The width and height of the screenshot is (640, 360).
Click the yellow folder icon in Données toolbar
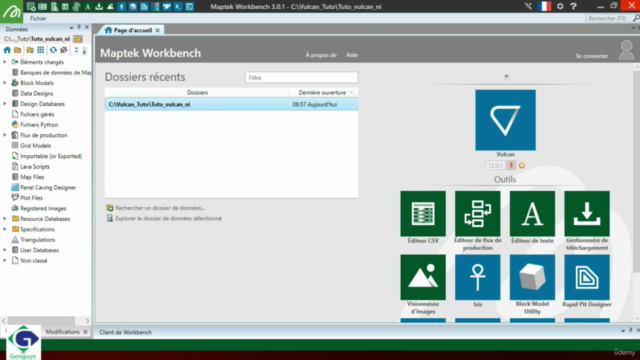18,50
